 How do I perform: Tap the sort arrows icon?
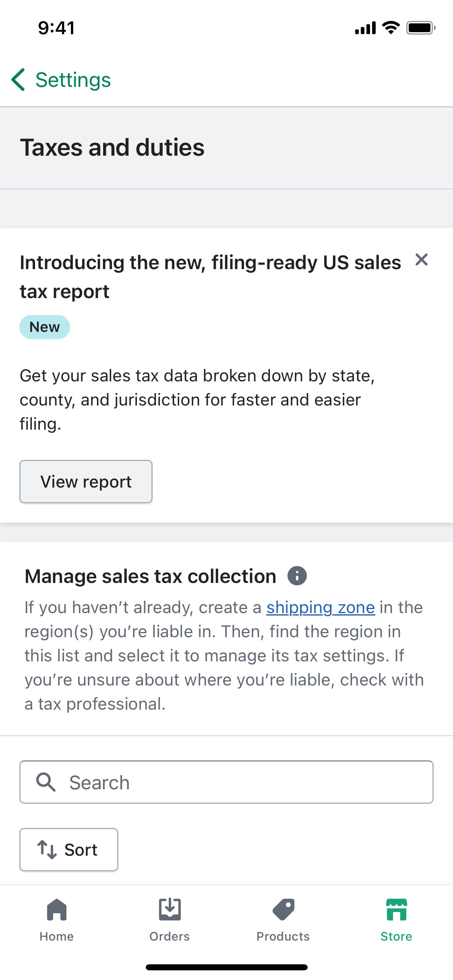pyautogui.click(x=47, y=850)
